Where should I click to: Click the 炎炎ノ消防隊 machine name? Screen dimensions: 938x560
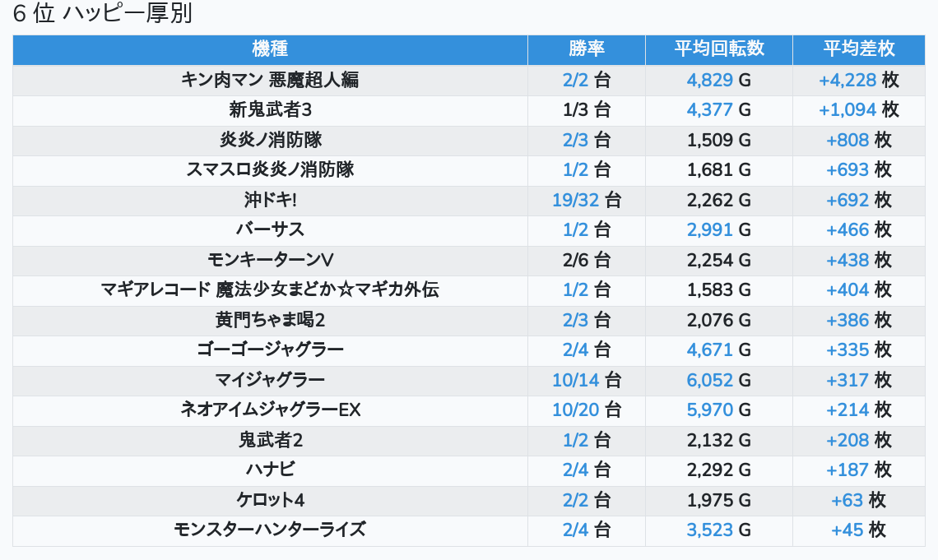(x=270, y=141)
